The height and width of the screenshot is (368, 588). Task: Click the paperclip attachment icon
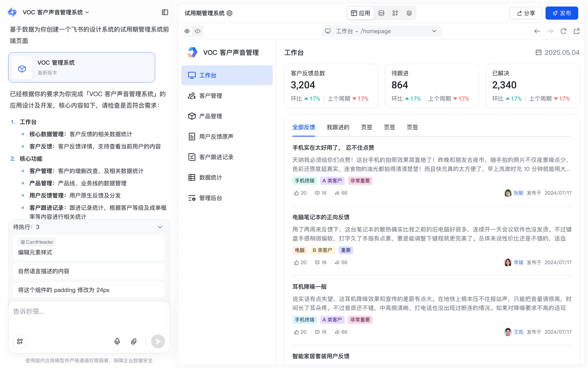tap(134, 341)
